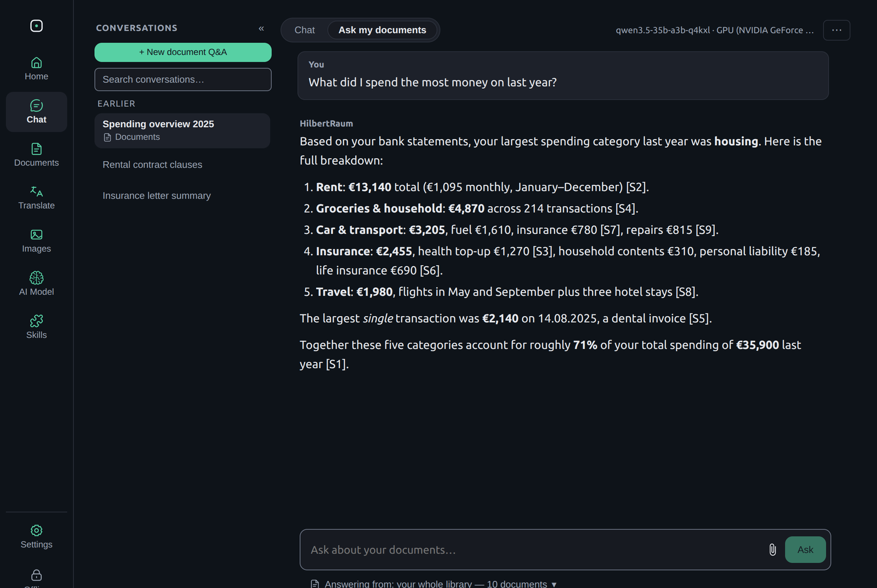Screen dimensions: 877x588
Task: Click the HilbertRaum logo icon
Action: (36, 26)
